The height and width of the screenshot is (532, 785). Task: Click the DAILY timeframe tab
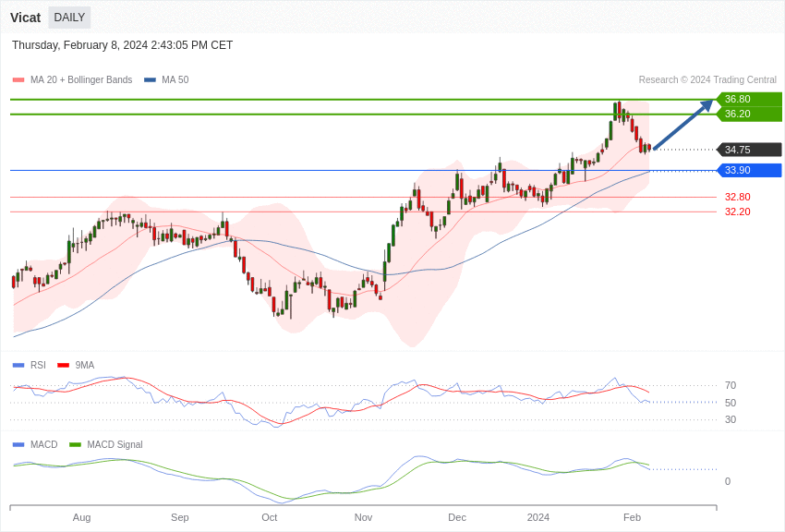tap(69, 18)
